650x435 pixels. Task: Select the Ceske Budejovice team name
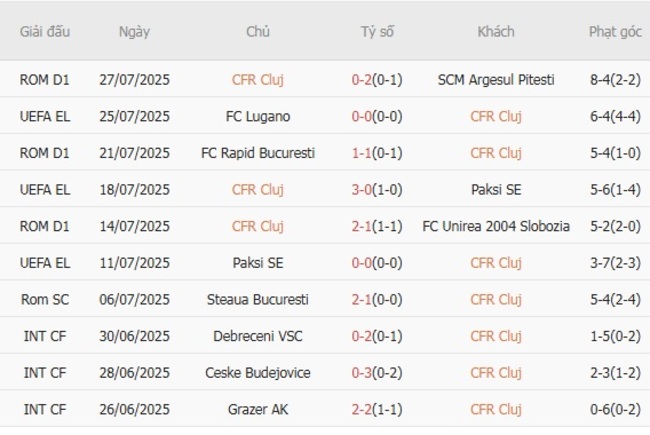pyautogui.click(x=258, y=372)
